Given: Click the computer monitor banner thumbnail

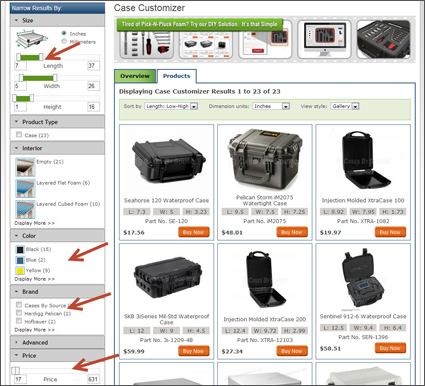Looking at the screenshot, I should [324, 40].
